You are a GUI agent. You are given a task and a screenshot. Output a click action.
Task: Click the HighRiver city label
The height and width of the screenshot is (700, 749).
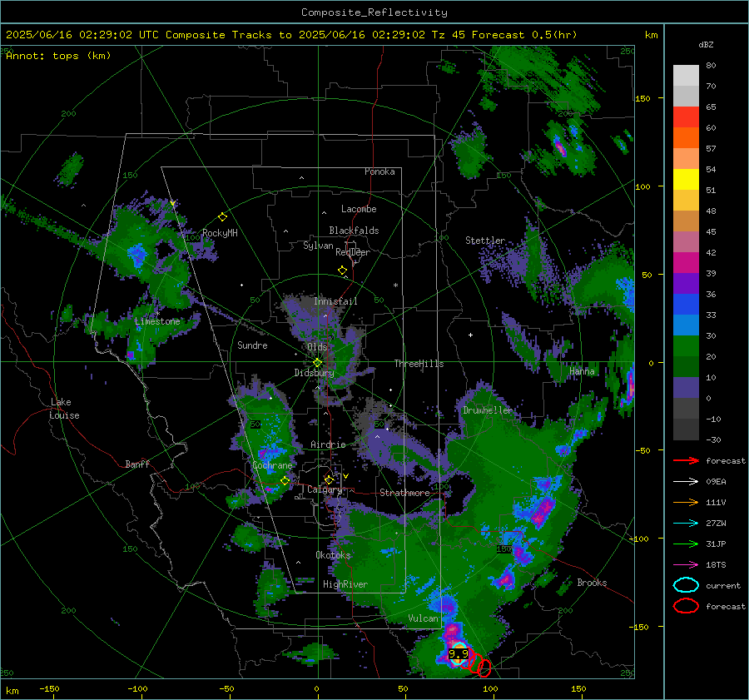345,584
